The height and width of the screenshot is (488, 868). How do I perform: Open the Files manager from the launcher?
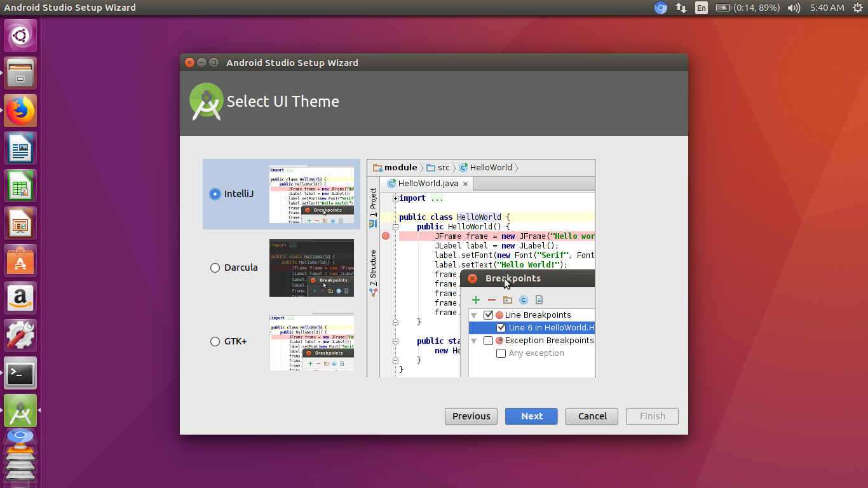20,73
